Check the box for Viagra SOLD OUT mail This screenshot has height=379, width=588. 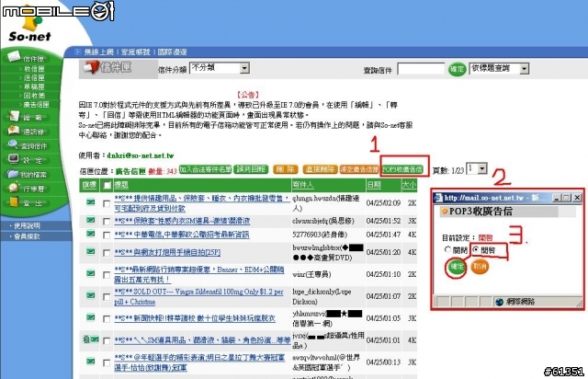tap(107, 297)
